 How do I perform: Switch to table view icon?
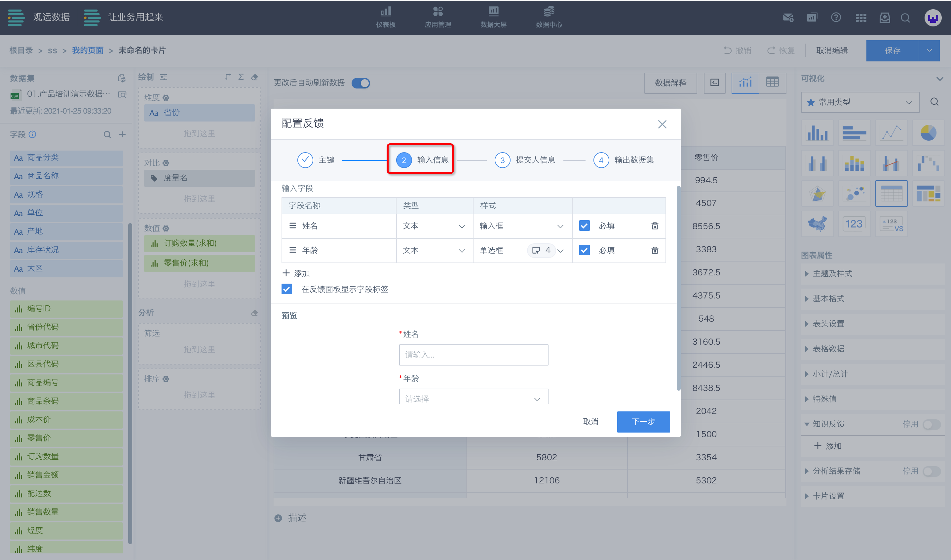click(x=772, y=82)
